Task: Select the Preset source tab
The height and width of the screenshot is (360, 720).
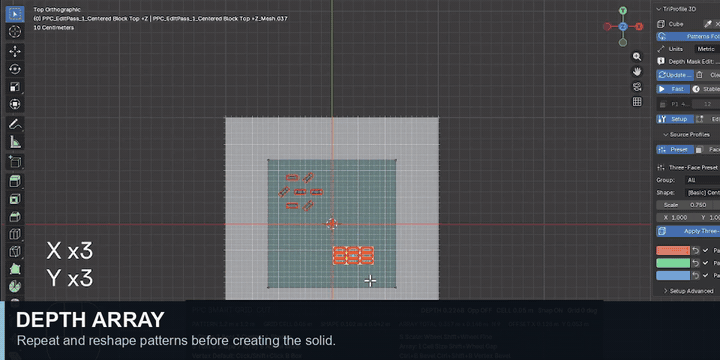Action: click(675, 150)
